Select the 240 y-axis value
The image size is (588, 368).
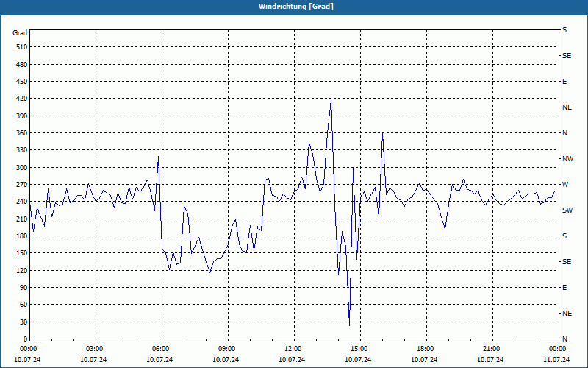pos(22,202)
